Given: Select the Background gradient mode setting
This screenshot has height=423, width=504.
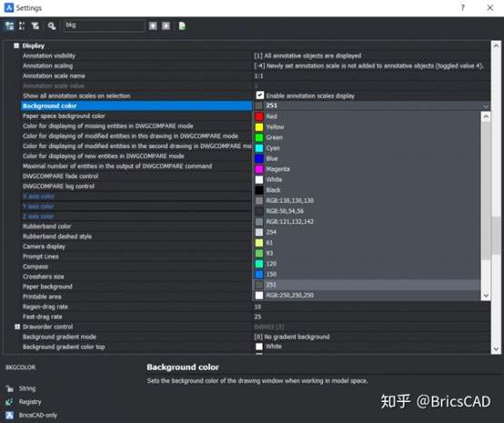Looking at the screenshot, I should pos(136,337).
